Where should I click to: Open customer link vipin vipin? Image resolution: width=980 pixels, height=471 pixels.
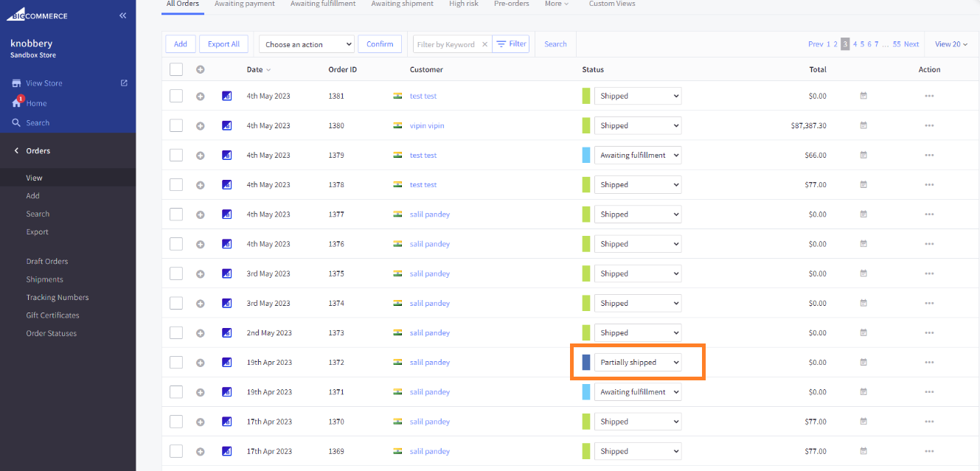point(427,126)
